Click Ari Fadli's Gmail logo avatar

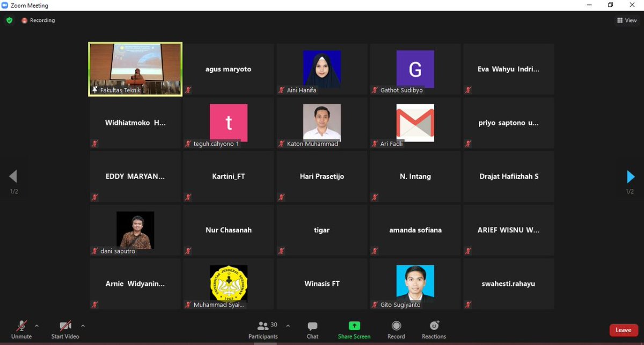[x=415, y=122]
